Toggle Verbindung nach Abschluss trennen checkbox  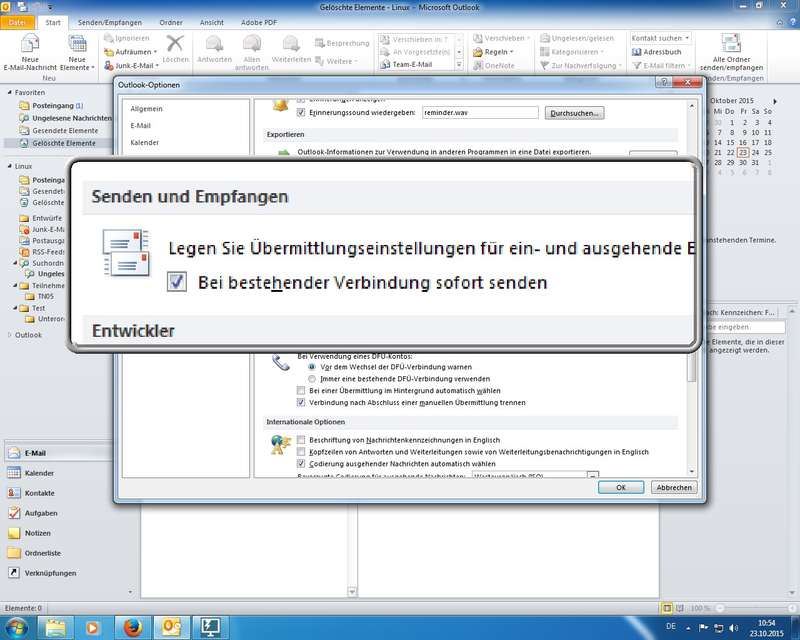tap(301, 403)
